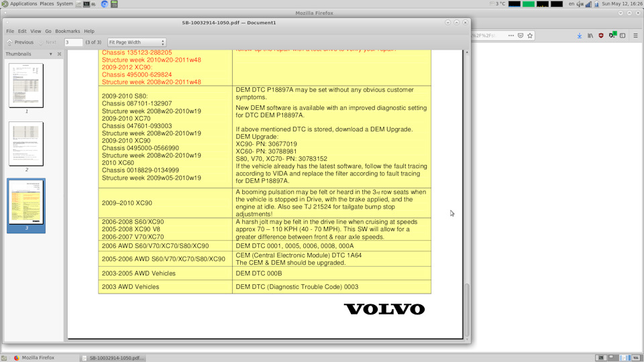Save page to Pocket icon
This screenshot has height=362, width=644.
click(521, 36)
